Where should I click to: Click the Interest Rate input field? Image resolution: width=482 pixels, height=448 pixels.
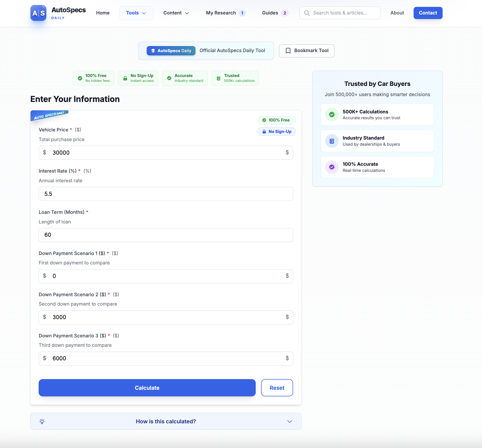[166, 194]
